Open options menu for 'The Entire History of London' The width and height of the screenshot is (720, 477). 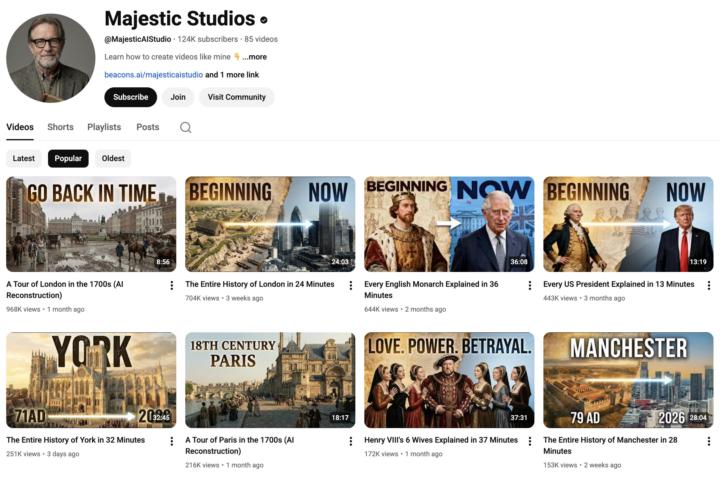pyautogui.click(x=351, y=286)
